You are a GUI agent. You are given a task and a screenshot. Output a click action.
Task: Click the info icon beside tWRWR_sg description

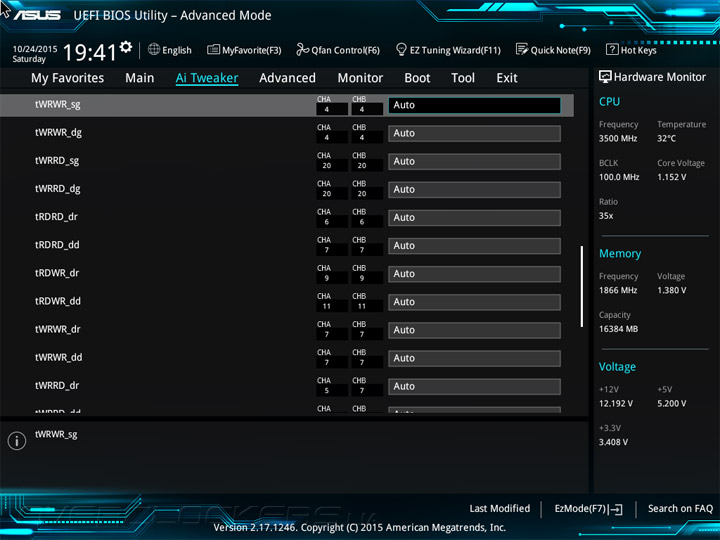(17, 441)
